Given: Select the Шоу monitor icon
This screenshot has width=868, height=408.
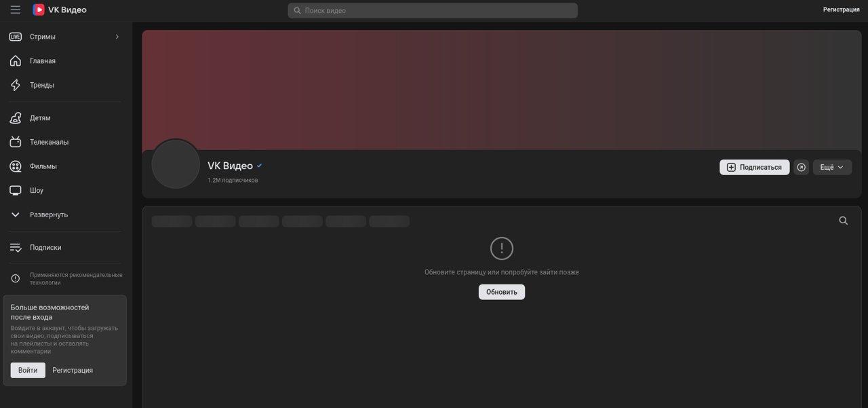Looking at the screenshot, I should point(16,190).
